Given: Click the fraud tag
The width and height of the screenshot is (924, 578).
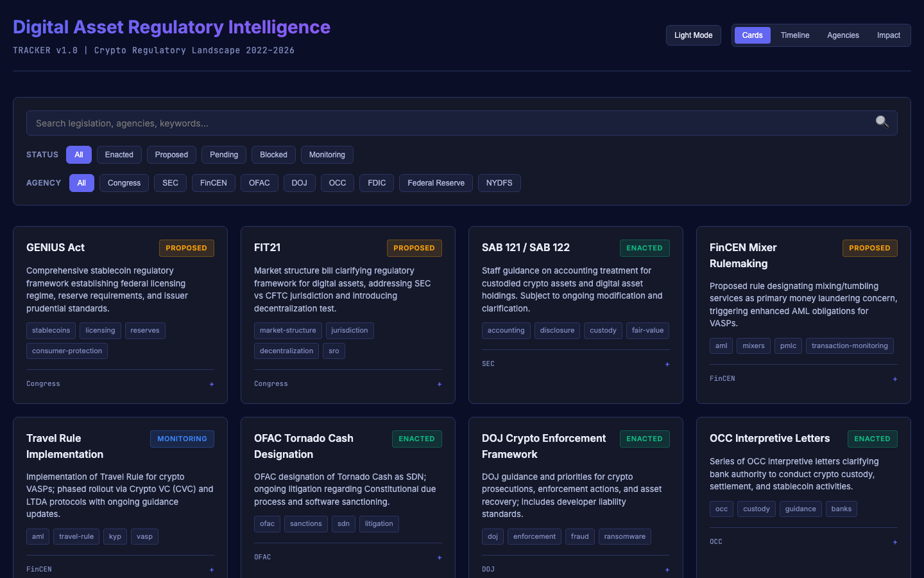Looking at the screenshot, I should [x=579, y=537].
